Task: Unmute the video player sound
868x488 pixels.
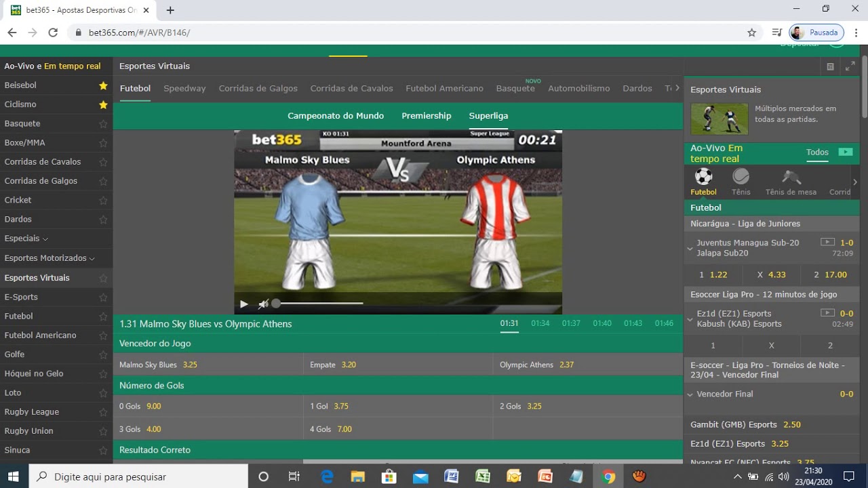Action: [x=263, y=304]
